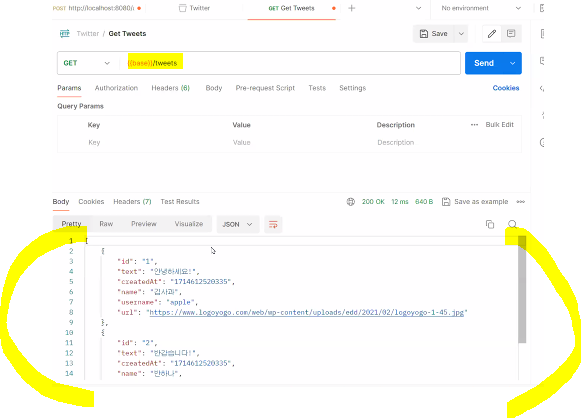Click the globe network icon near 200 OK
This screenshot has width=581, height=418.
351,202
